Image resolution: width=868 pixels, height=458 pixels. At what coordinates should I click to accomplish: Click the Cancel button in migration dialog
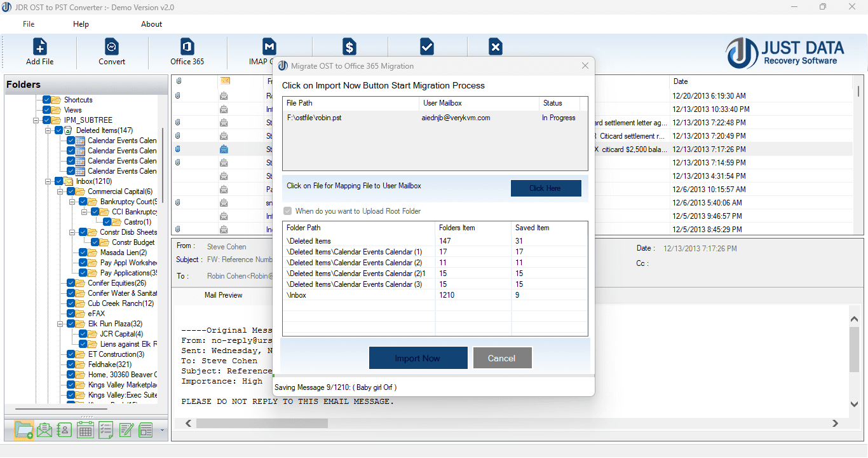coord(502,358)
